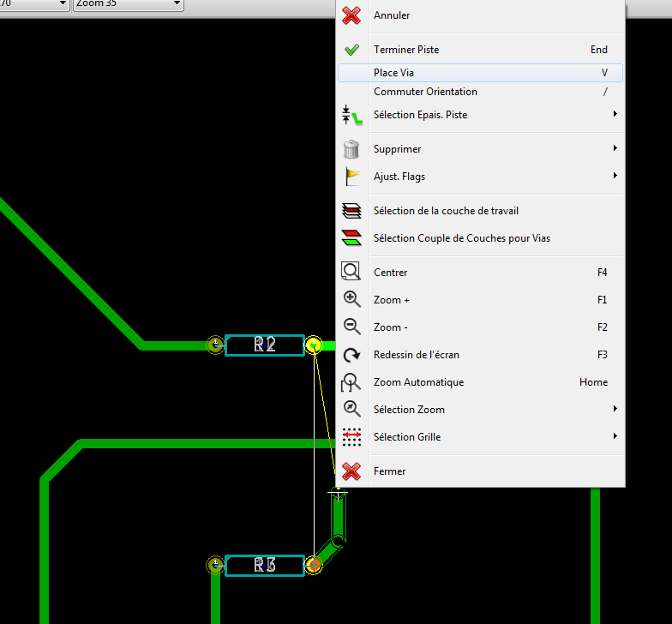Click the left pad of resistor R2
This screenshot has width=672, height=624.
[x=215, y=345]
